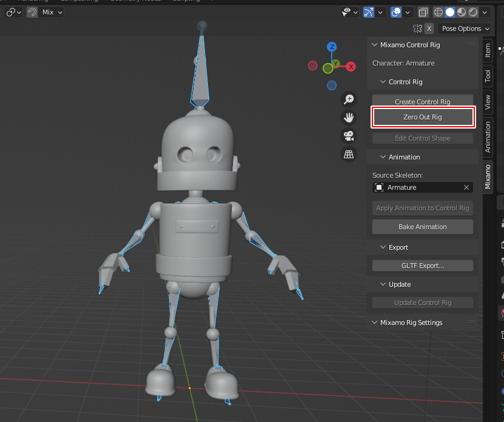Click the blue Z axis gizmo
The image size is (504, 422).
pyautogui.click(x=332, y=47)
